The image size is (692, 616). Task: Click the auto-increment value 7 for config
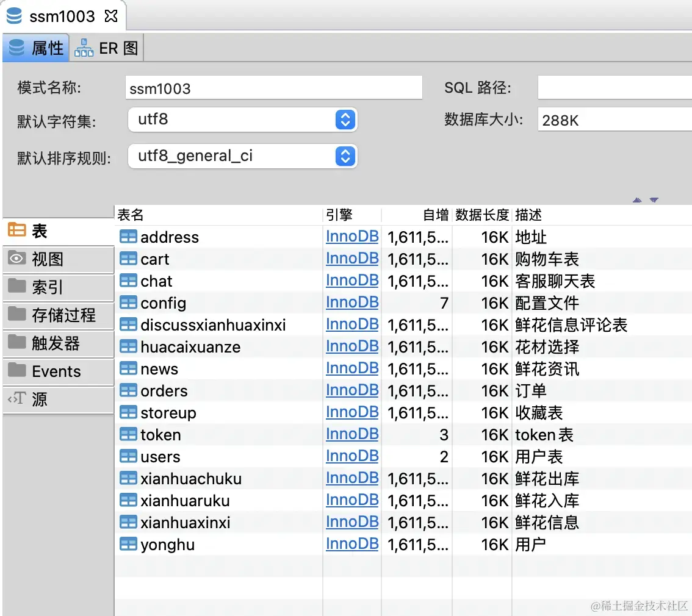tap(444, 303)
